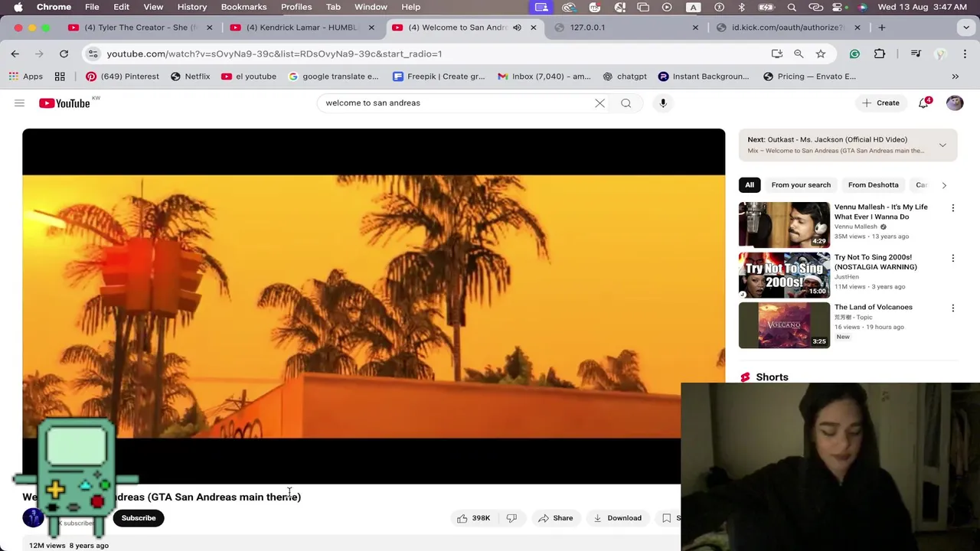Click the YouTube logo to go home
980x551 pixels.
[64, 103]
